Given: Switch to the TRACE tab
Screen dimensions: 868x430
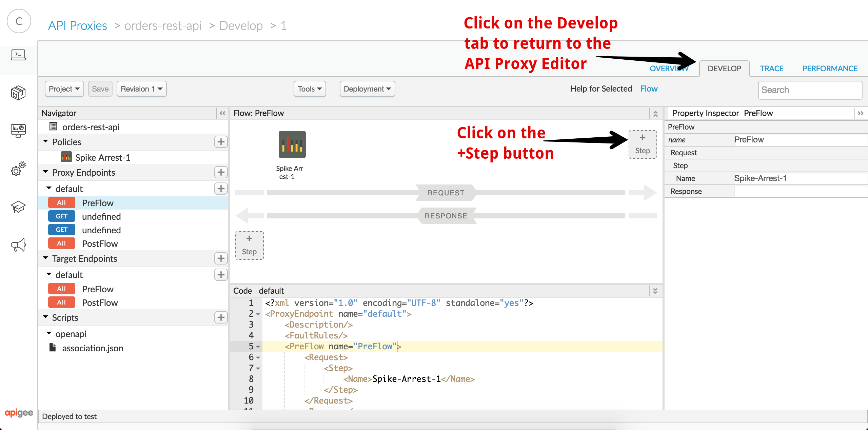Looking at the screenshot, I should click(771, 69).
